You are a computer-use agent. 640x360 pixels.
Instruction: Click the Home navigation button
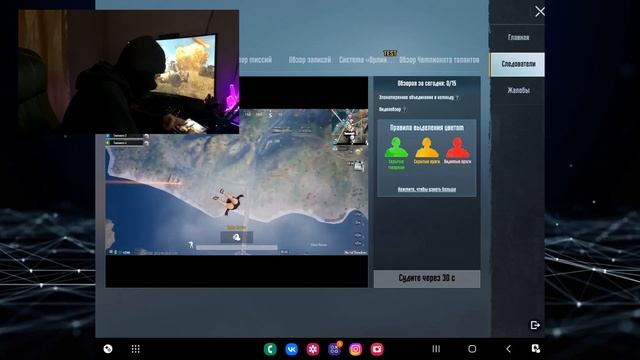[x=472, y=349]
